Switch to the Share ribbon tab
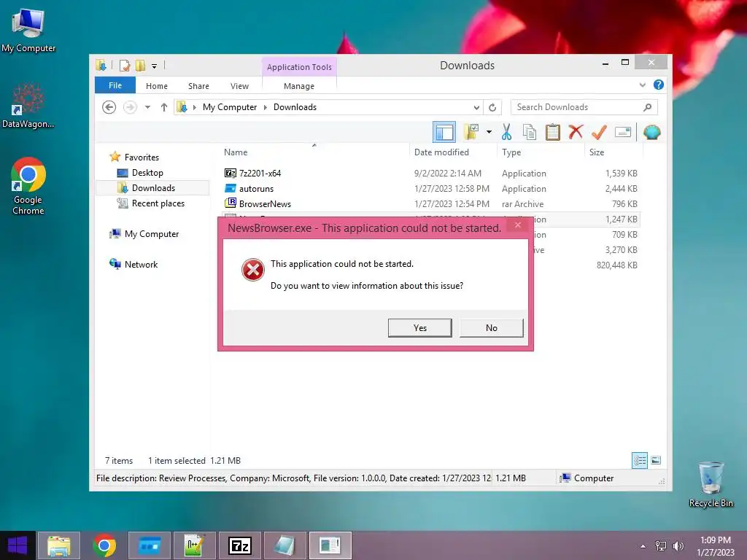 (x=198, y=86)
